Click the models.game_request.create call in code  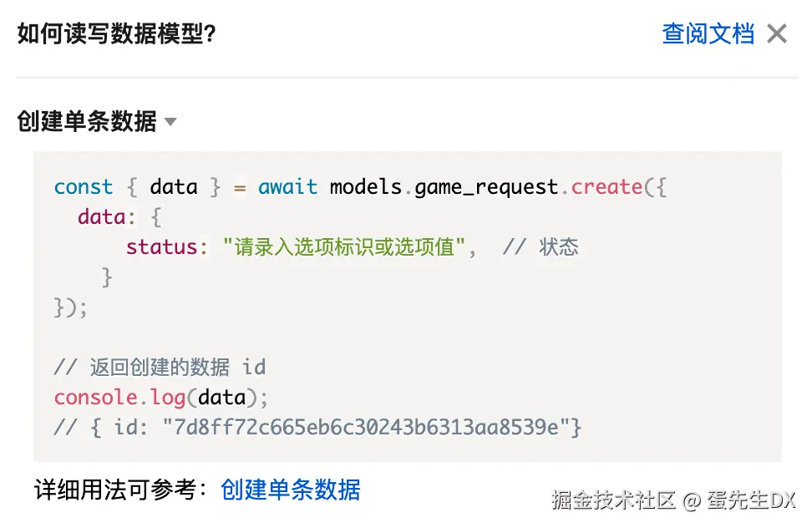pos(486,186)
